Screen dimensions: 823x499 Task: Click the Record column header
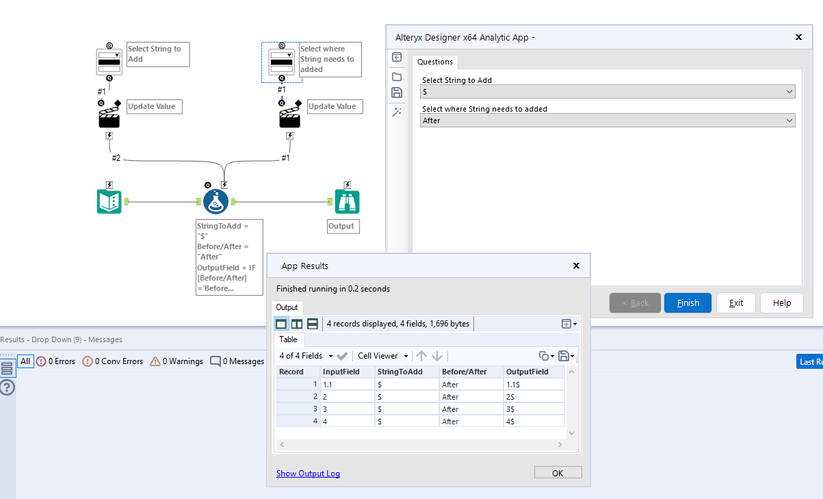(299, 371)
